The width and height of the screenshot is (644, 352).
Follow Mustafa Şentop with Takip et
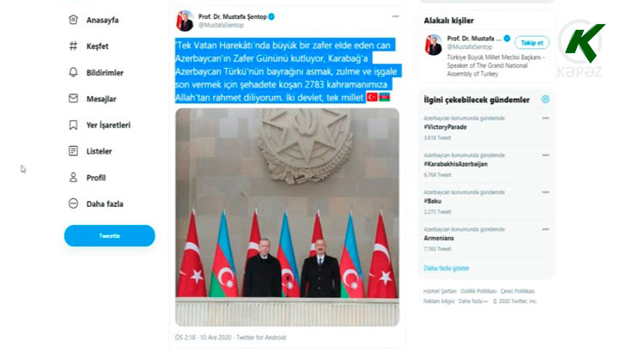click(532, 43)
